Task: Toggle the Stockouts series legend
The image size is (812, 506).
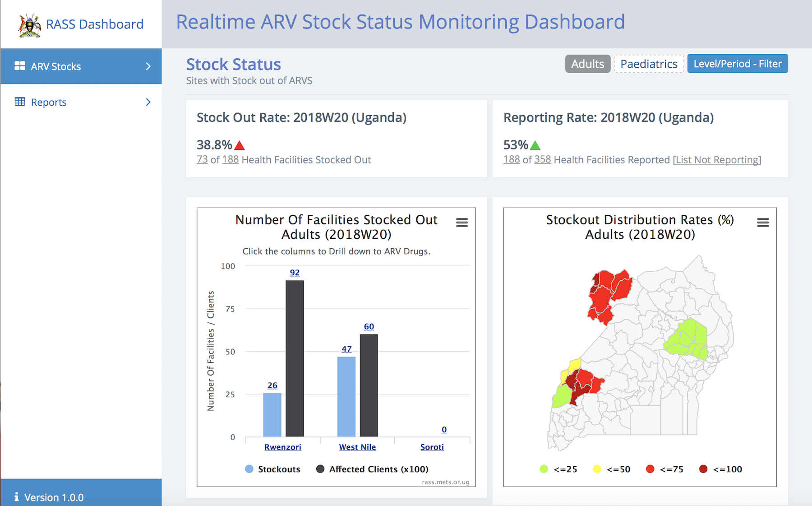Action: [x=272, y=469]
